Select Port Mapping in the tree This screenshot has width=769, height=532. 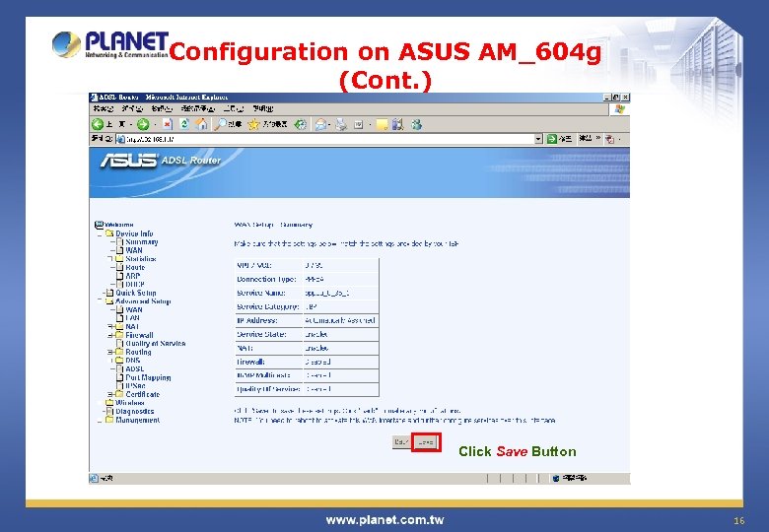click(x=148, y=377)
